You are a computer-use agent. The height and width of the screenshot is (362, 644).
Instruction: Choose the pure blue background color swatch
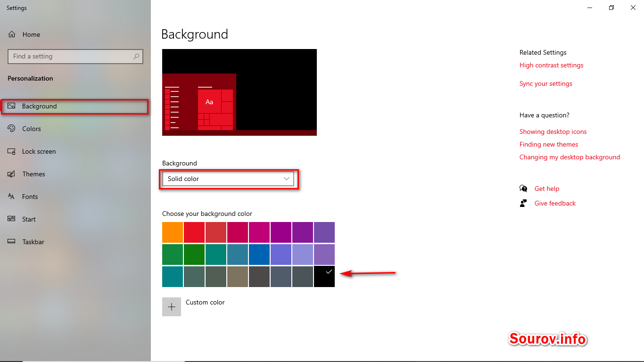tap(259, 255)
